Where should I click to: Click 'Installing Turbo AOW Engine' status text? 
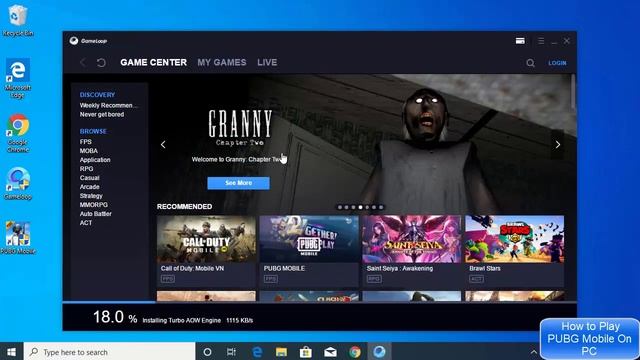[x=182, y=320]
